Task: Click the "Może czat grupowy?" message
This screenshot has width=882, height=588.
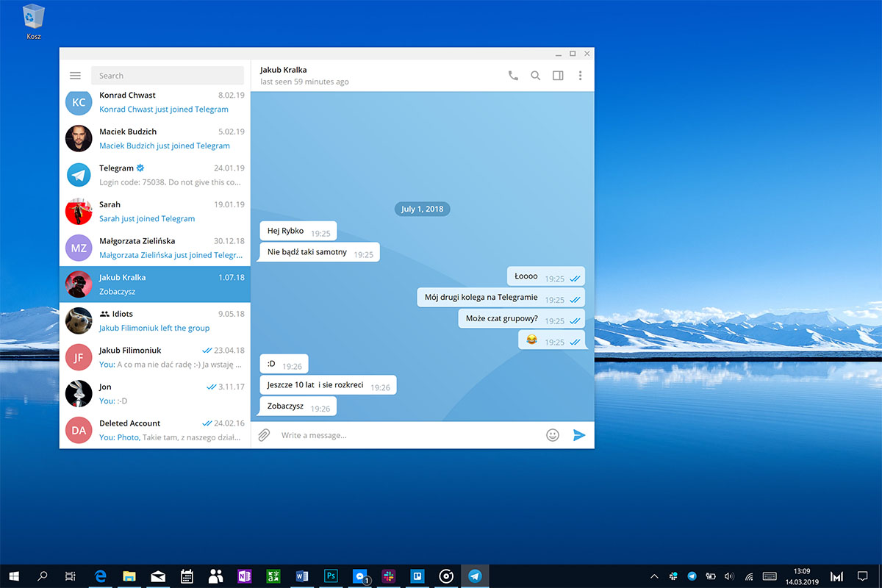Action: click(x=522, y=319)
